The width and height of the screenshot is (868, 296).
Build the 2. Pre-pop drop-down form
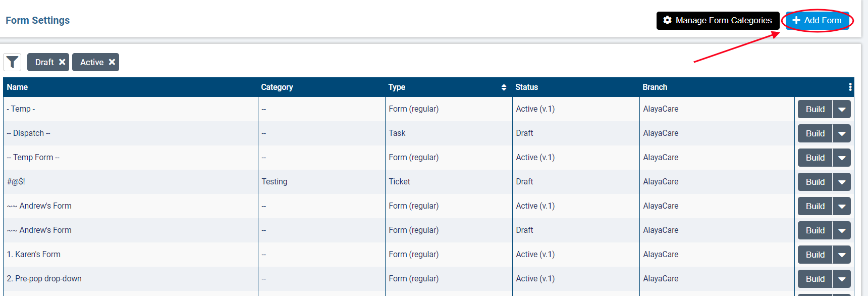[x=815, y=279]
